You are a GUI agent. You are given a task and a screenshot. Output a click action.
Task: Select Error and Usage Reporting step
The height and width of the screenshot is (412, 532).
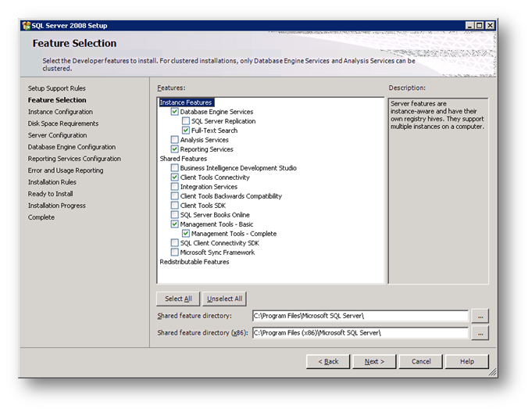(x=66, y=170)
